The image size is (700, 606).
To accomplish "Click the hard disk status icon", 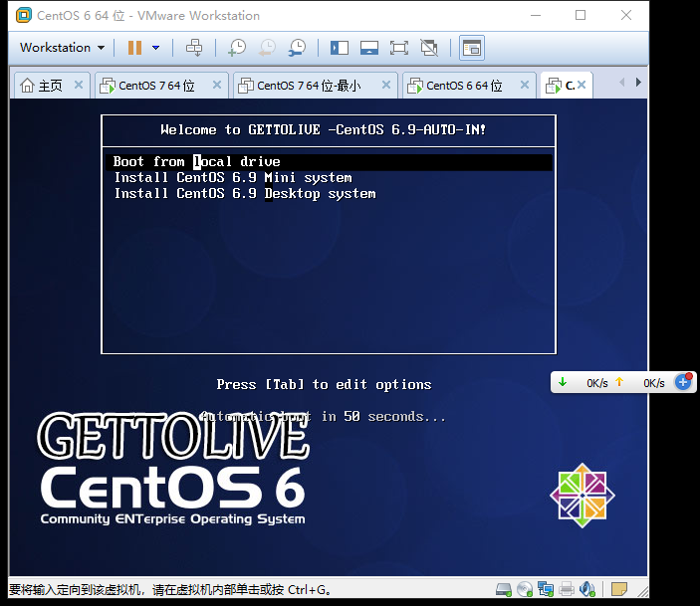I will [x=504, y=589].
